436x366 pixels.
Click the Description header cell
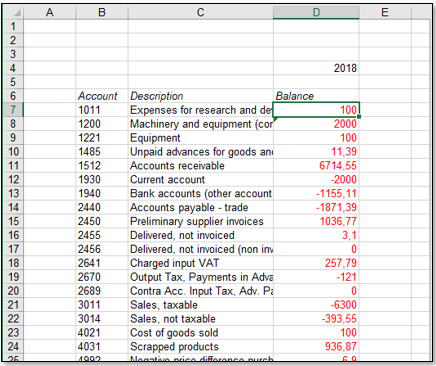pyautogui.click(x=200, y=96)
